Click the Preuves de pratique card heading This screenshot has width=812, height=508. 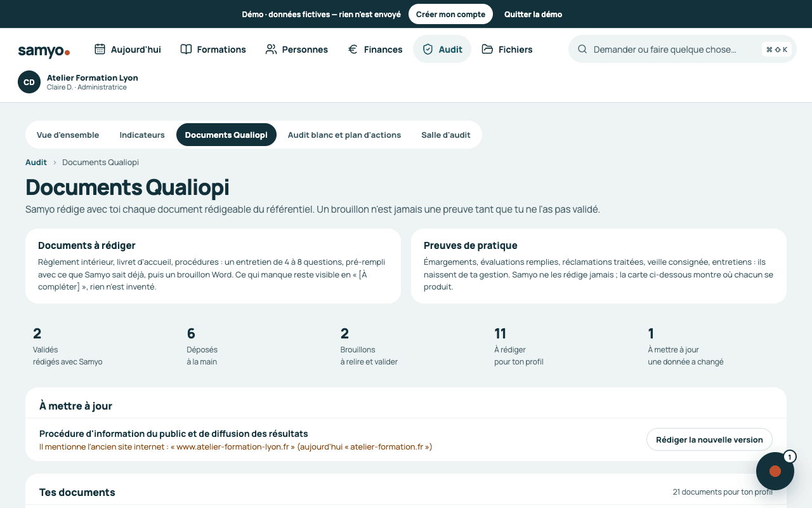(x=471, y=245)
